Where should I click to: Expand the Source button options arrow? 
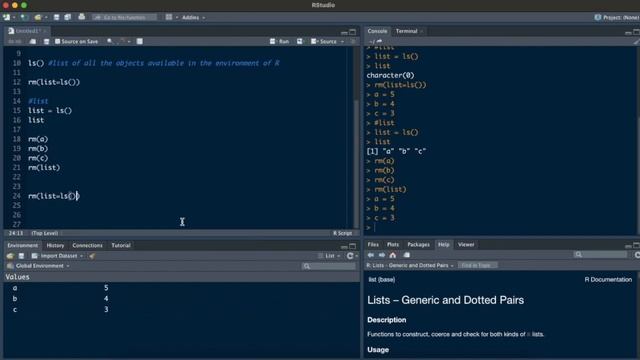pos(342,42)
